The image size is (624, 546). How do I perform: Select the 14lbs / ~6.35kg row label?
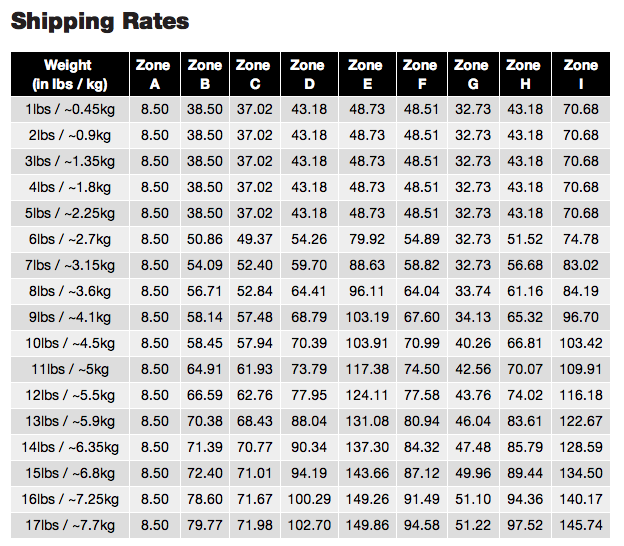point(68,447)
